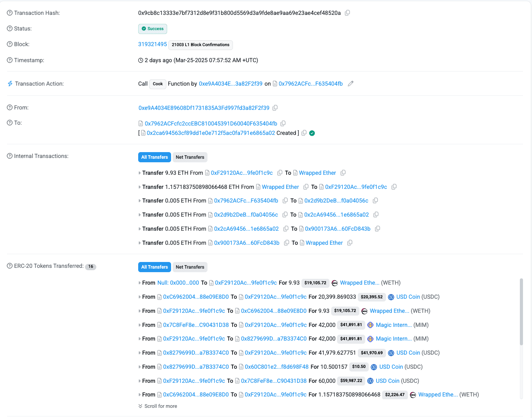Click the help icon beside Timestamp label

pyautogui.click(x=10, y=60)
